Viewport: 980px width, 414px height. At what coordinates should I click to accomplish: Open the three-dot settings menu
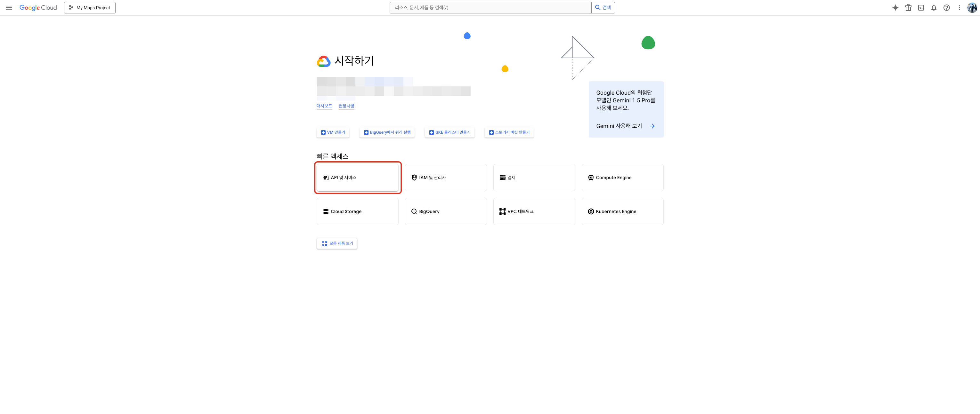959,8
